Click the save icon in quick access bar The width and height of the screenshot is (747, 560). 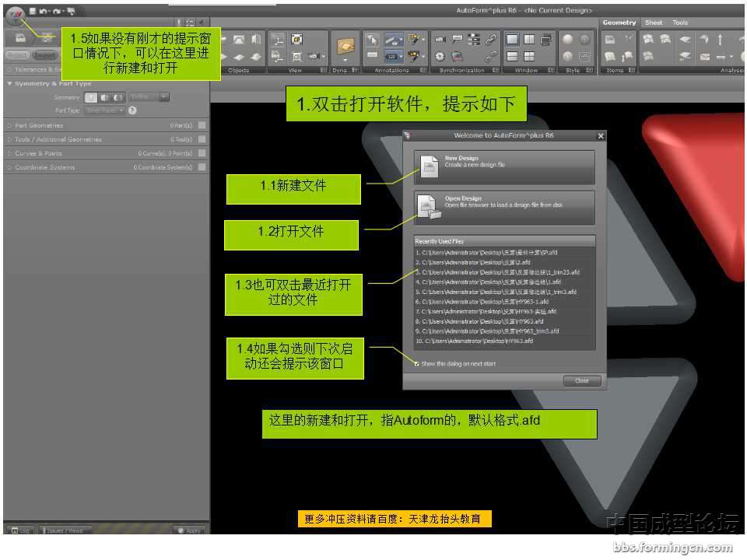(x=32, y=11)
